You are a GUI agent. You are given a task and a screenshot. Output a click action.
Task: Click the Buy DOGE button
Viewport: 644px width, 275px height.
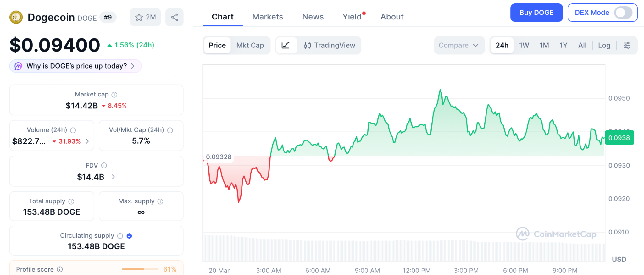536,13
